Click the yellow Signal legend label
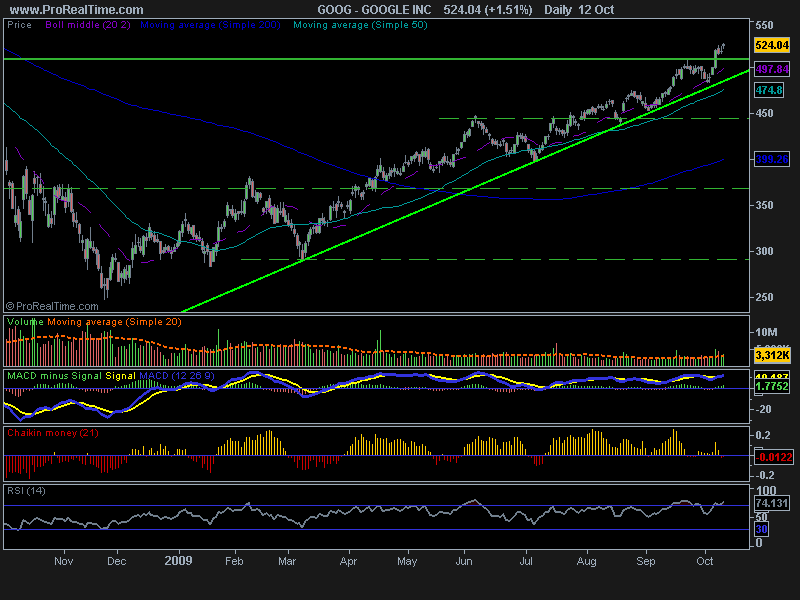Image resolution: width=800 pixels, height=600 pixels. coord(120,376)
